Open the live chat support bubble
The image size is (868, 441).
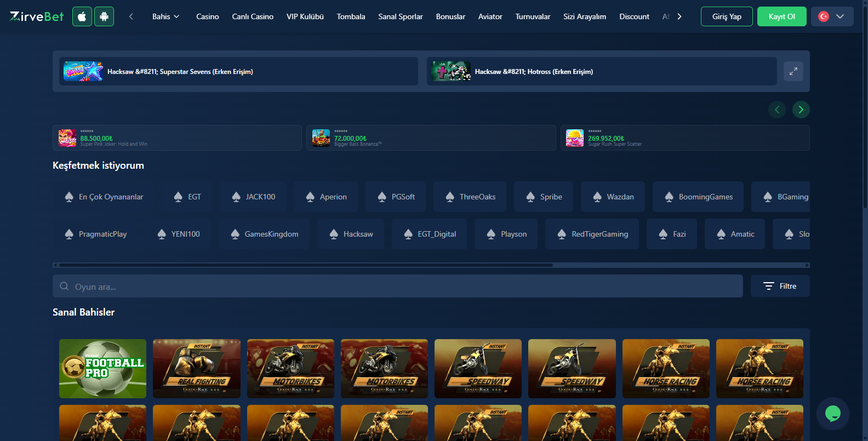pos(833,414)
